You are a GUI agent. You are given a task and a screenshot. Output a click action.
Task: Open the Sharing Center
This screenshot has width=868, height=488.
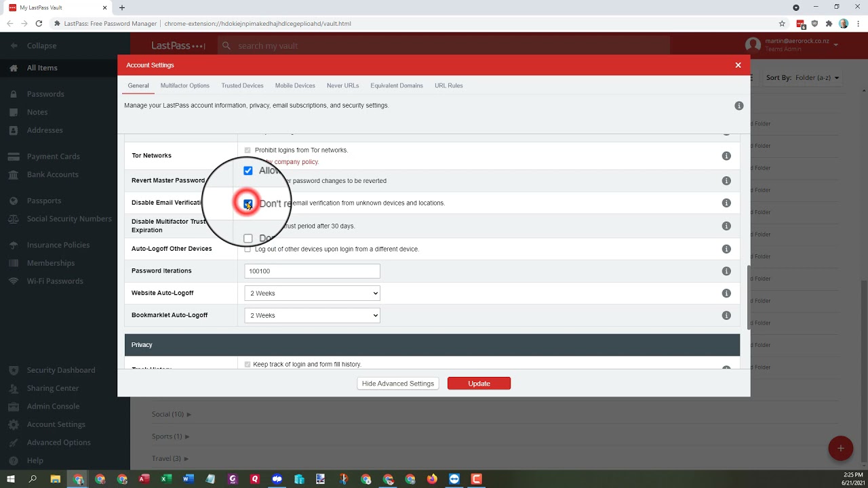click(44, 388)
